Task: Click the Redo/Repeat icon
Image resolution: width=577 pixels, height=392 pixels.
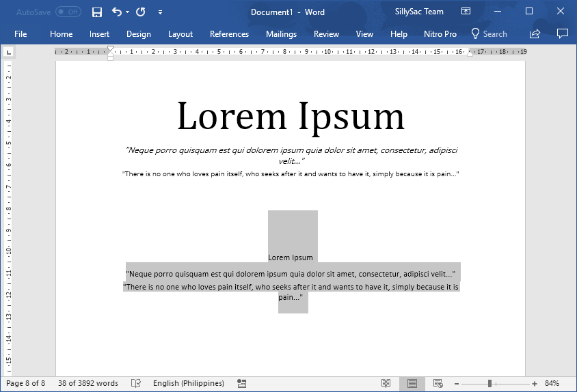Action: pos(140,12)
